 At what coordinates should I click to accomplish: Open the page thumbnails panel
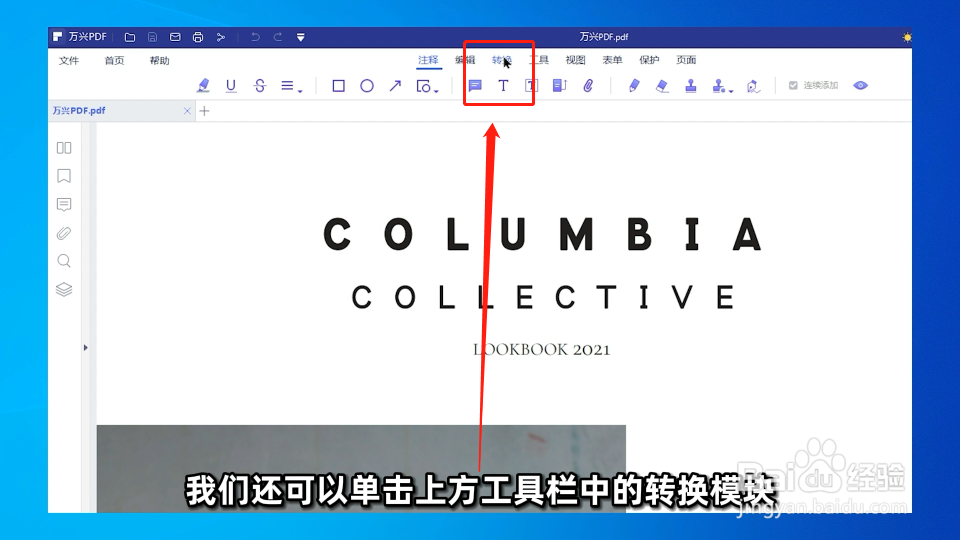(64, 148)
